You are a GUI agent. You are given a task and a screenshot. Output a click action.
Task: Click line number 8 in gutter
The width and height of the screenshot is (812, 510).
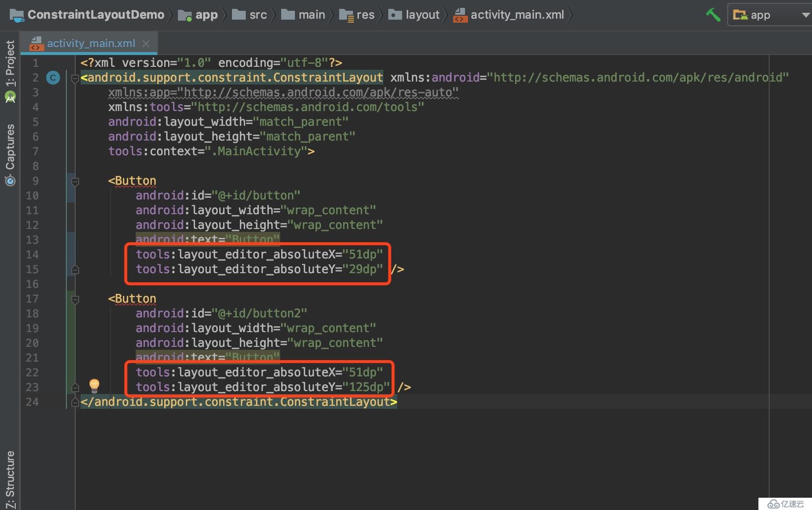[35, 166]
